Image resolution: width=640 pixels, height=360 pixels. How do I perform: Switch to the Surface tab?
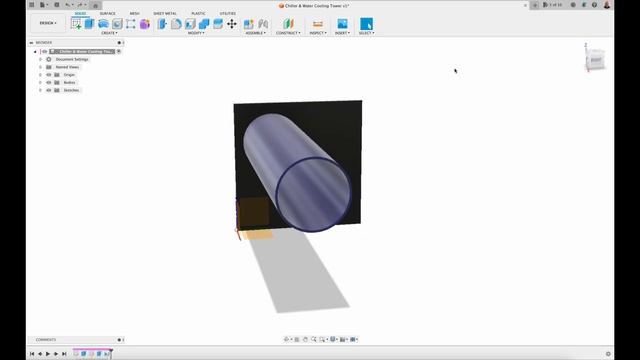(x=108, y=13)
